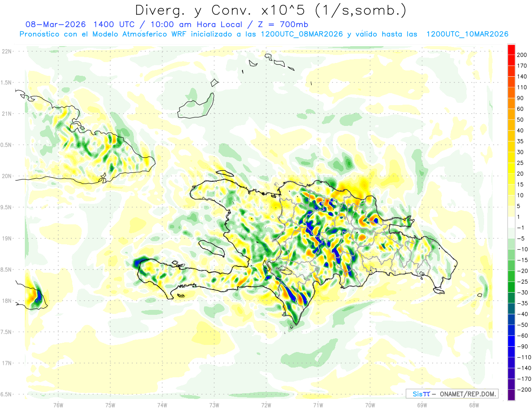This screenshot has width=532, height=411.
Task: Click the '17N' latitude label
Action: tap(7, 363)
